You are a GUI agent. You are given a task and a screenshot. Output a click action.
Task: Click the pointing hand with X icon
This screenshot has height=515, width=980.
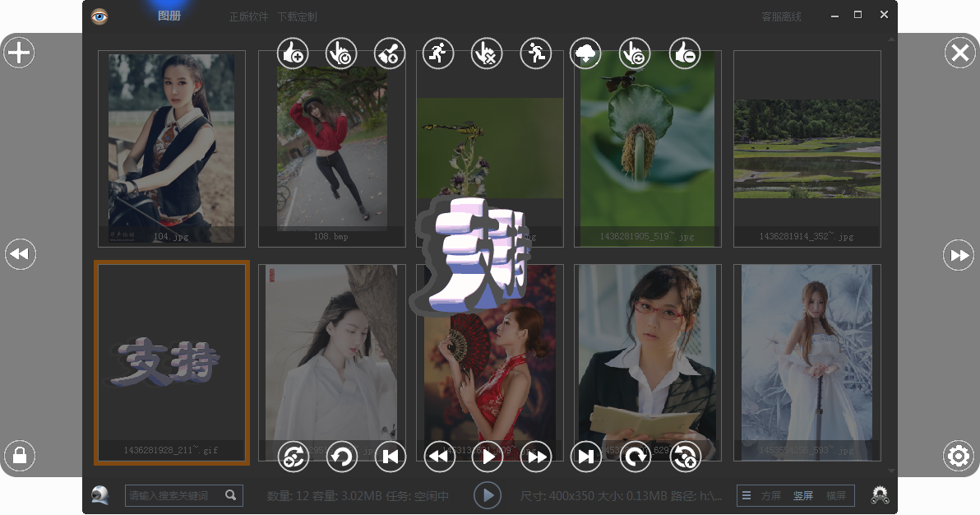(487, 54)
